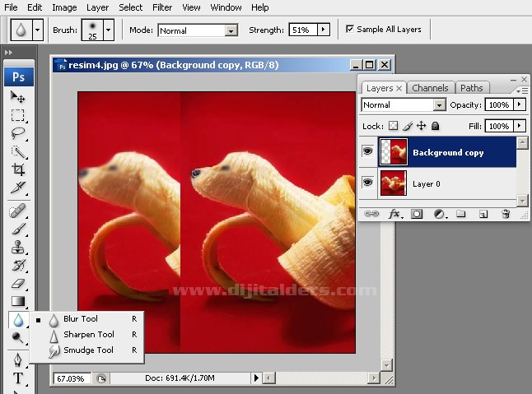Select the Pen tool
This screenshot has width=532, height=394.
pos(17,360)
